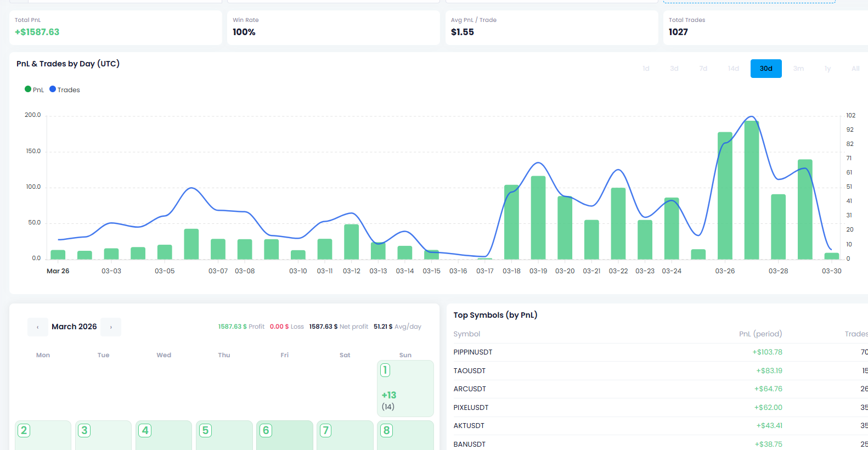Viewport: 868px width, 450px height.
Task: Go to next month in calendar
Action: (111, 327)
